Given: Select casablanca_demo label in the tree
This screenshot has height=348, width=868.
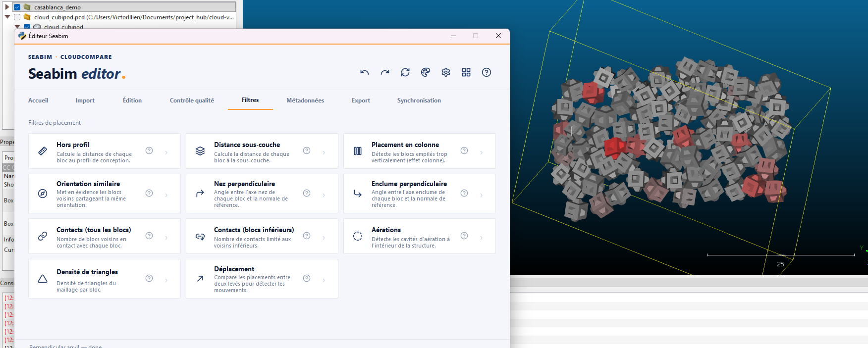Looking at the screenshot, I should tap(57, 7).
